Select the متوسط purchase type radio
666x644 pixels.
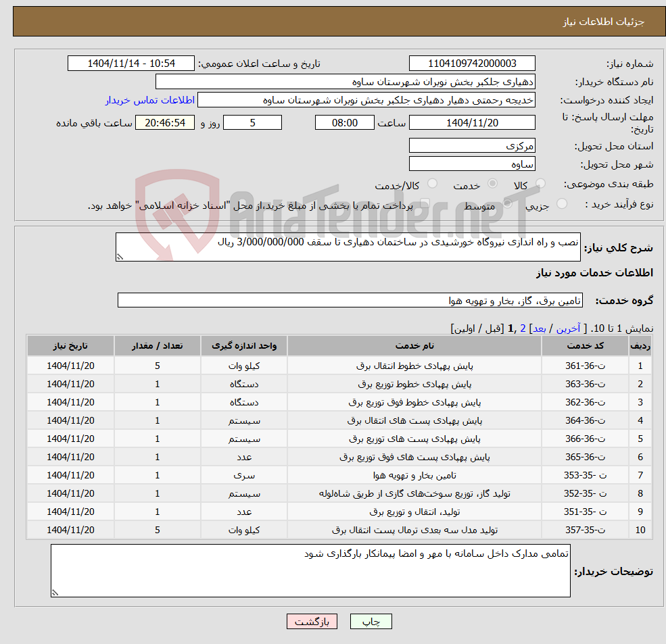point(507,204)
